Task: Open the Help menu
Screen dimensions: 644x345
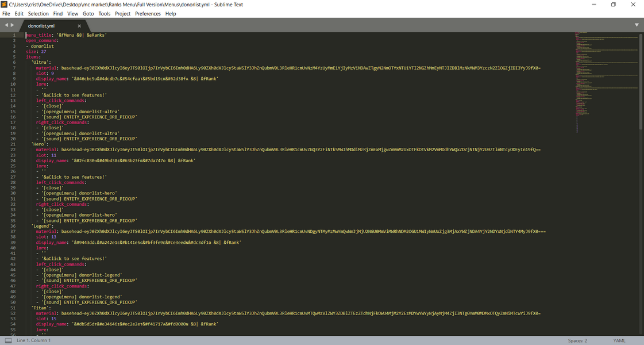Action: (171, 14)
